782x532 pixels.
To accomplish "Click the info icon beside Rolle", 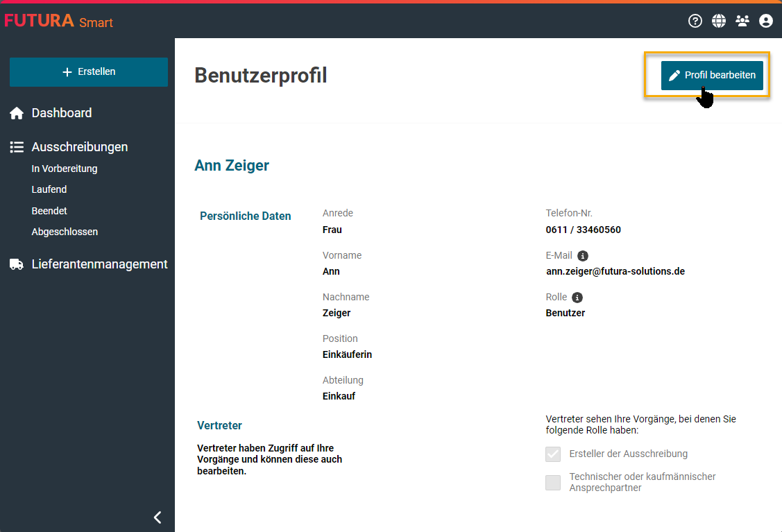I will click(577, 298).
